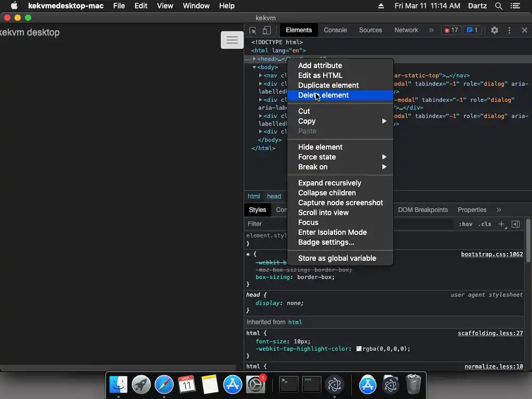Switch to the Network tab

(x=406, y=30)
